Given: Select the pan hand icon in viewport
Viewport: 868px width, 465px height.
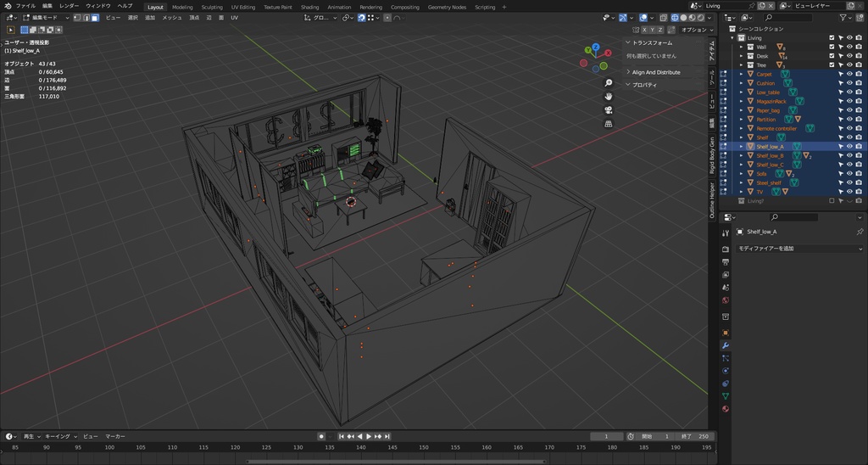Looking at the screenshot, I should (609, 96).
